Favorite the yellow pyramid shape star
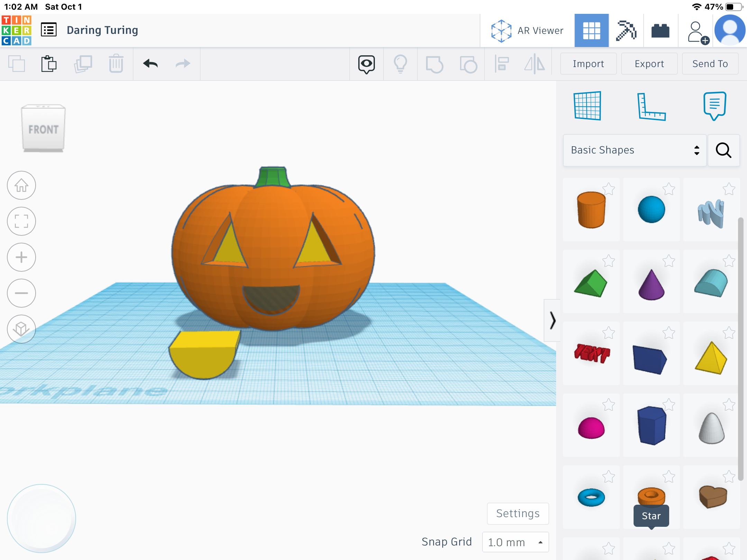 coord(729,333)
